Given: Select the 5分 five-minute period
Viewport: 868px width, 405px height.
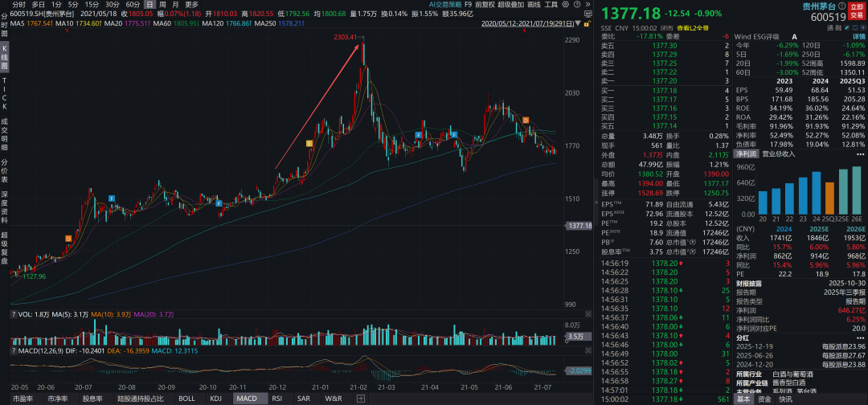Looking at the screenshot, I should (x=73, y=5).
